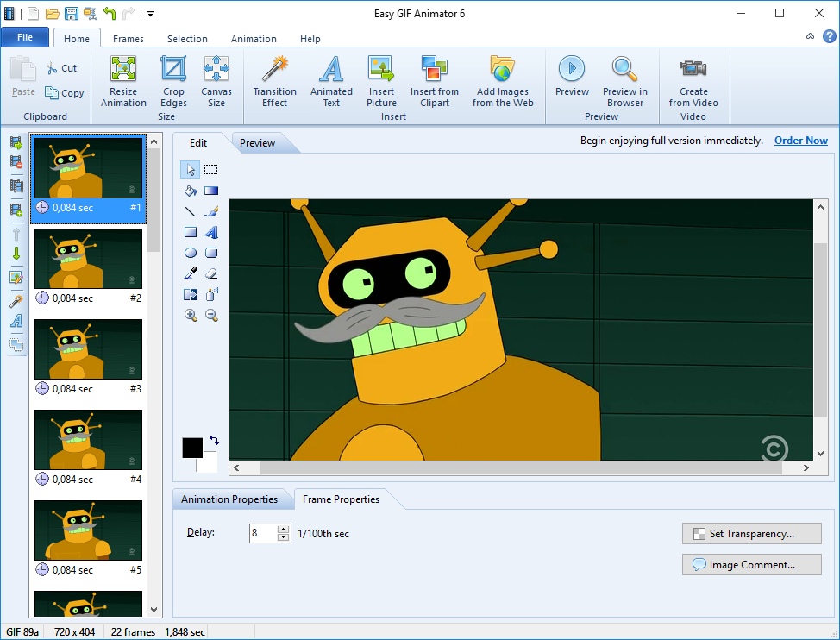Screen dimensions: 840x640
Task: Click the Save floppy disk icon in title bar
Action: pos(72,14)
